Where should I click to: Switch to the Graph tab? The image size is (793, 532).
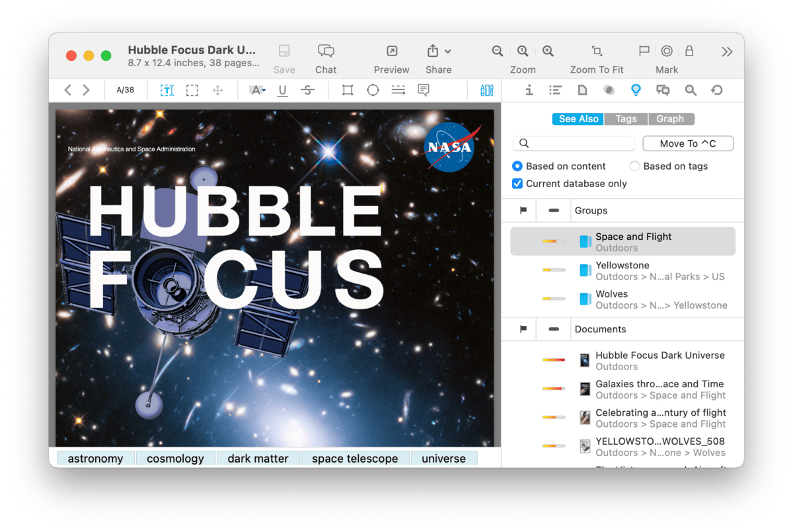coord(670,119)
